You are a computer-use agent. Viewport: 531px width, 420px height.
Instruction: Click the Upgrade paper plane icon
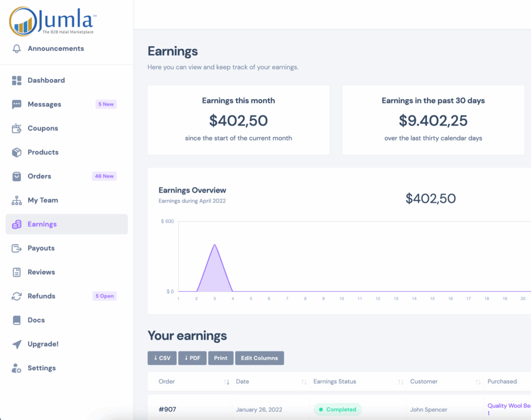(x=17, y=344)
